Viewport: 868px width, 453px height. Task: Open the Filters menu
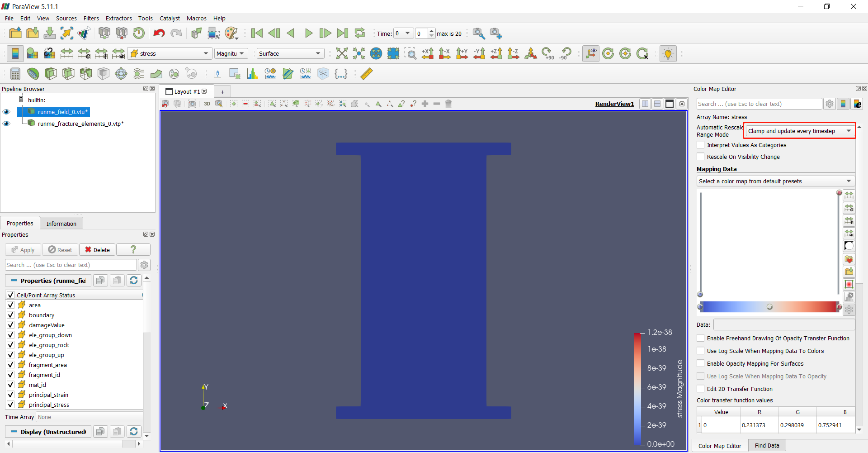click(91, 19)
